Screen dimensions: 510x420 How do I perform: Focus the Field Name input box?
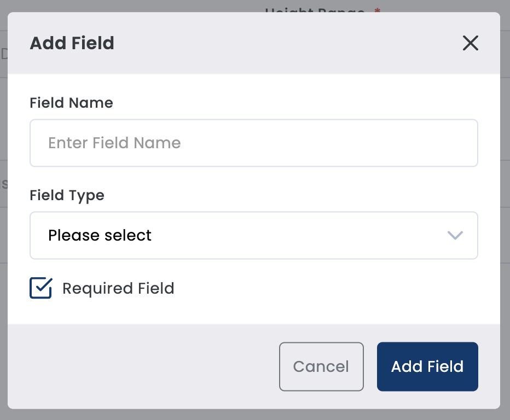(x=253, y=143)
